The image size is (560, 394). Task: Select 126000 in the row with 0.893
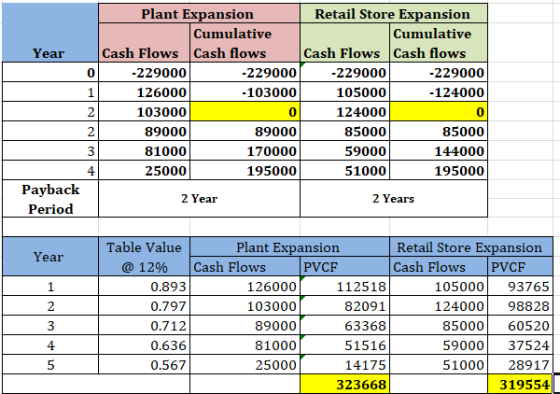pos(245,286)
